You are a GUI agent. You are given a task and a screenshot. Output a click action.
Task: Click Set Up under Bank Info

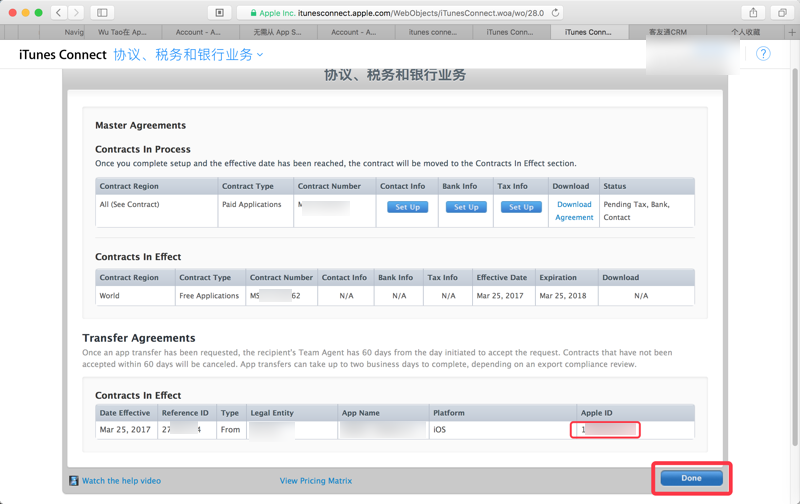(466, 207)
